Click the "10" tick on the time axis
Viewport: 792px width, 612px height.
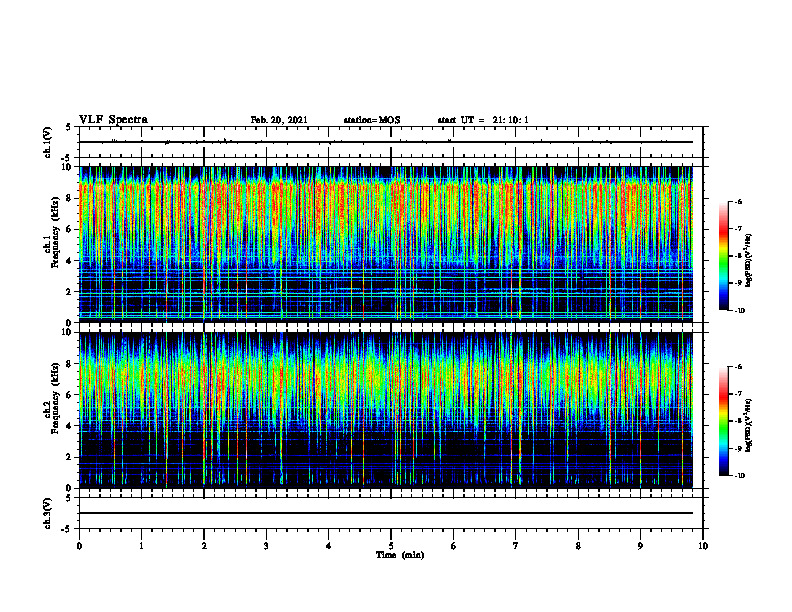point(703,546)
